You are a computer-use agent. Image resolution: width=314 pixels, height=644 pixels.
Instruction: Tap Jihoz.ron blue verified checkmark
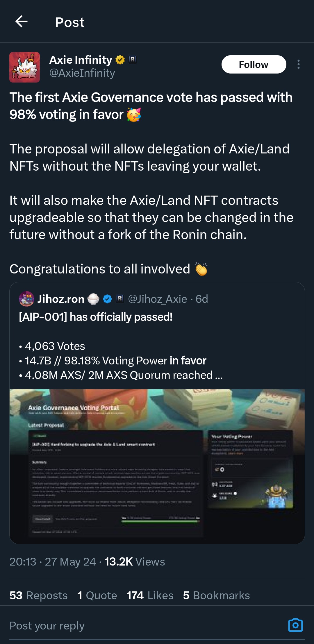(107, 299)
